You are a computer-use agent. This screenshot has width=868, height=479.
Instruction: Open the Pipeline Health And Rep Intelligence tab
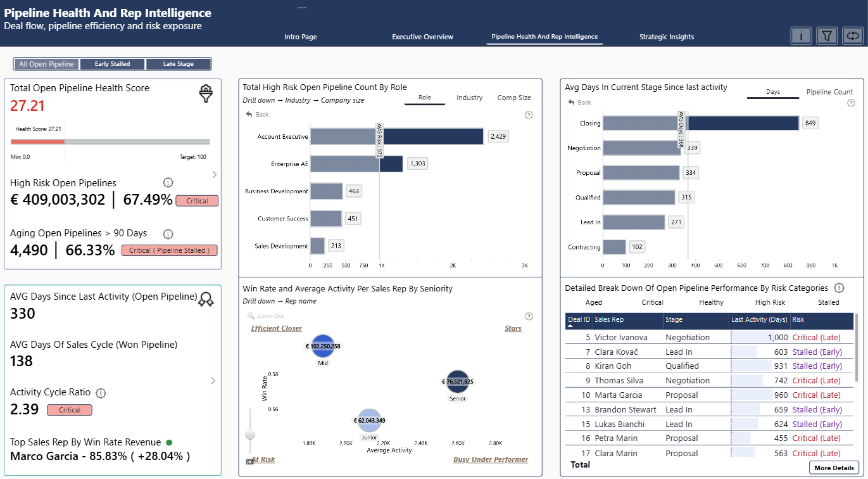click(544, 37)
